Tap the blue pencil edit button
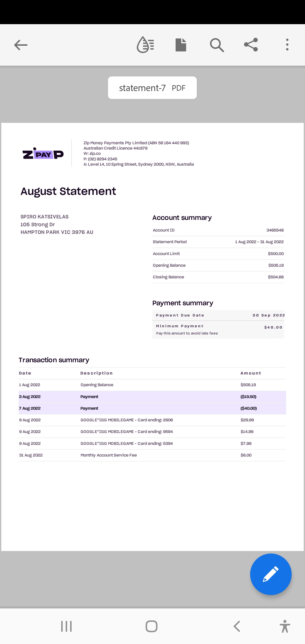The width and height of the screenshot is (305, 644). (x=270, y=574)
